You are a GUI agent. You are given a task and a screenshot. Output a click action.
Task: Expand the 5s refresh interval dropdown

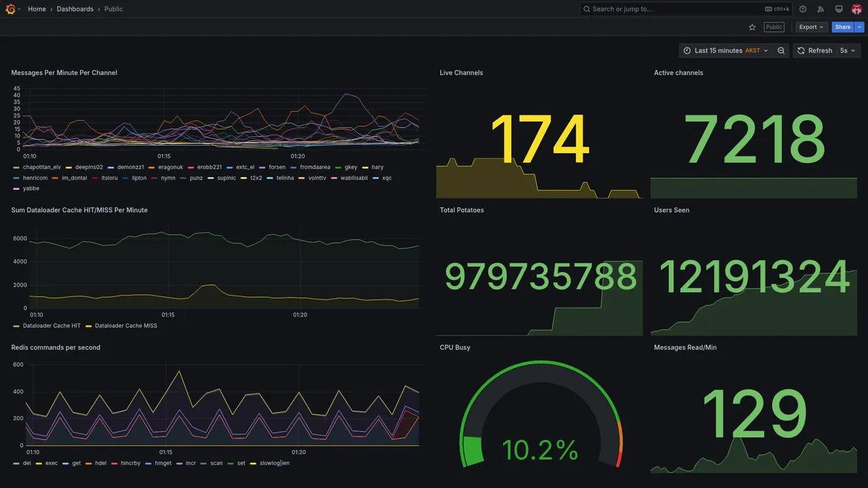tap(848, 51)
